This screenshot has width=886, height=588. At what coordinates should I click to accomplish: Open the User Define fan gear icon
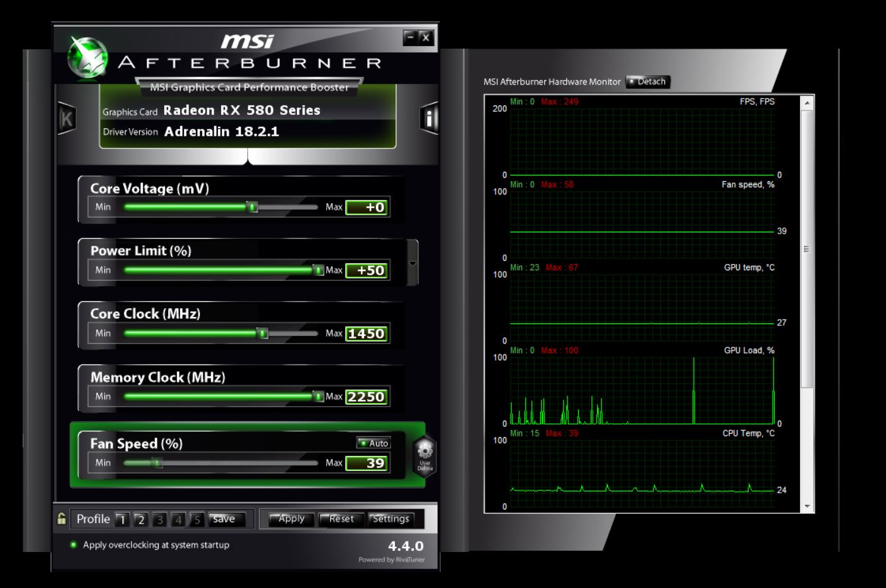coord(425,456)
